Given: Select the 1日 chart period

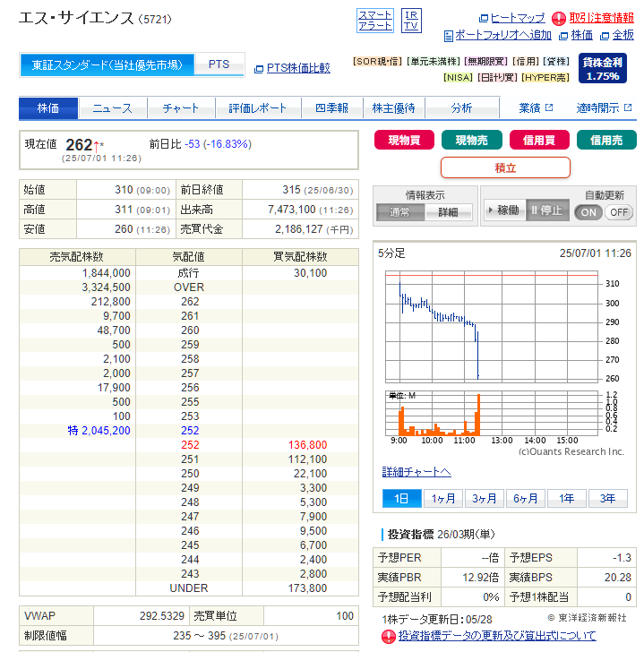Looking at the screenshot, I should (x=401, y=498).
